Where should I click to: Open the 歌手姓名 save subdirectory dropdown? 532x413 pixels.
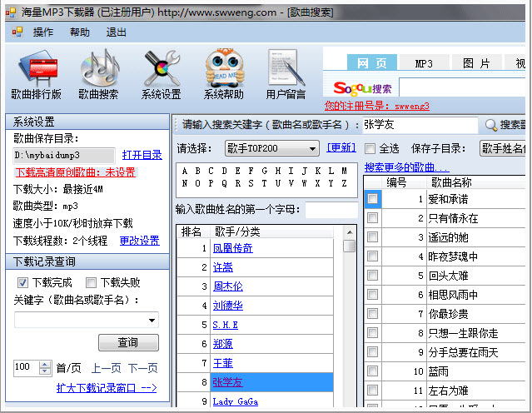(503, 148)
